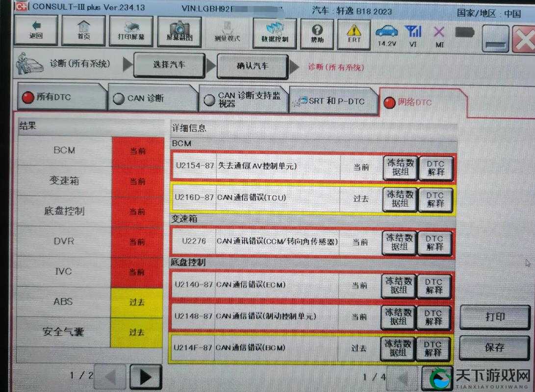Select BCM in results list
Viewport: 535px width, 392px height.
(65, 150)
